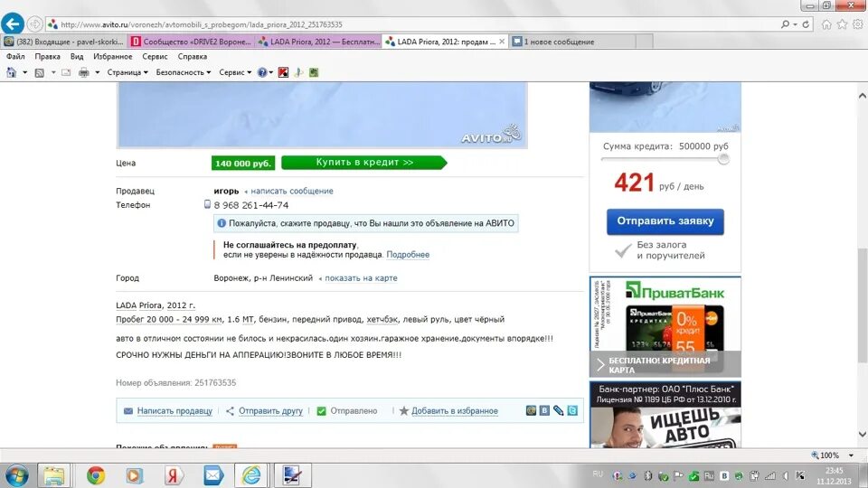Open the dropdown arrow next to RSS icon

[53, 72]
